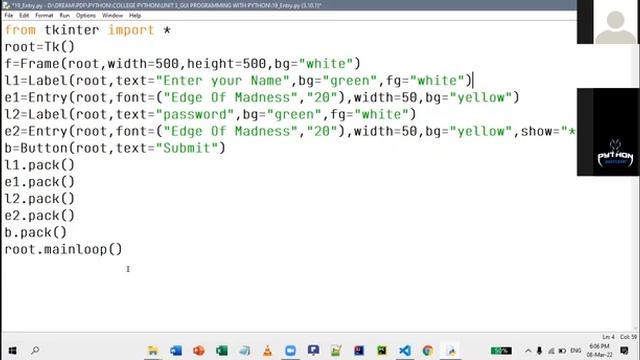Open the Options menu
This screenshot has height=360, width=640.
86,16
